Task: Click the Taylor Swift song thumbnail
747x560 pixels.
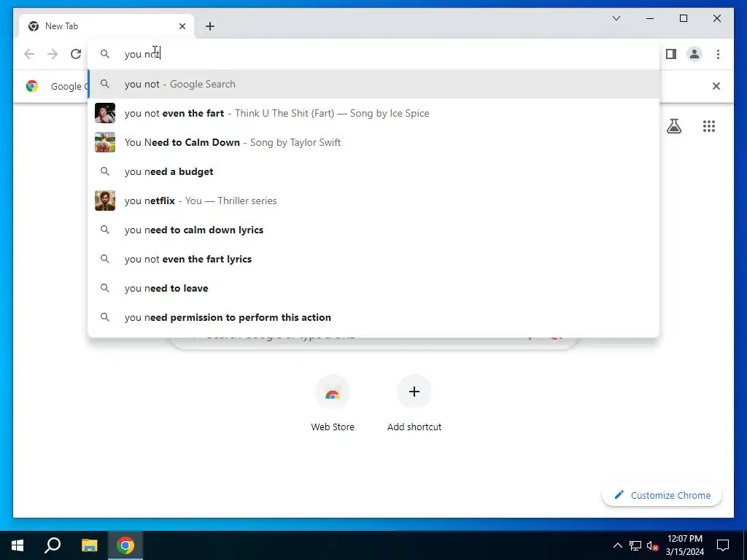Action: pyautogui.click(x=105, y=142)
